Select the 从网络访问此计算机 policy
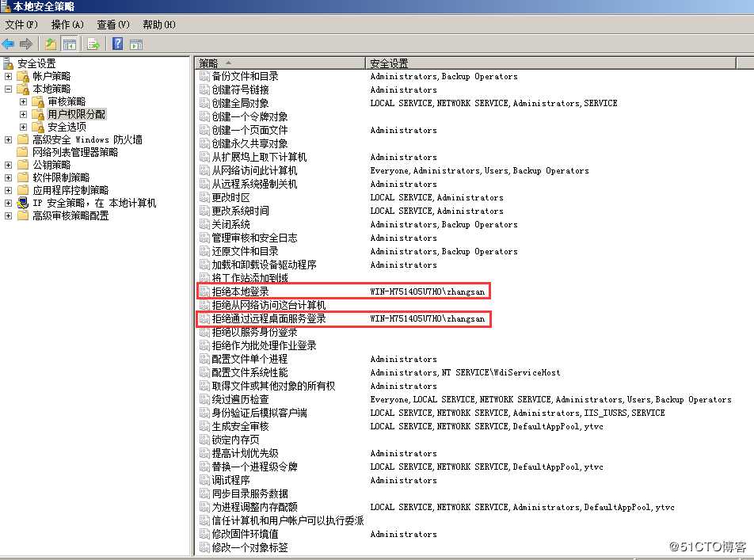 pos(254,170)
